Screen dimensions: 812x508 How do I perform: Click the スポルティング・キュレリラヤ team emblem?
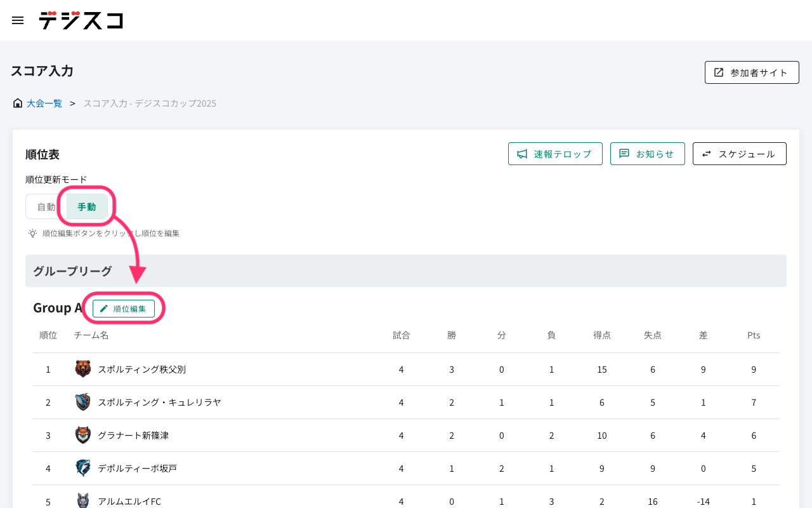point(83,402)
